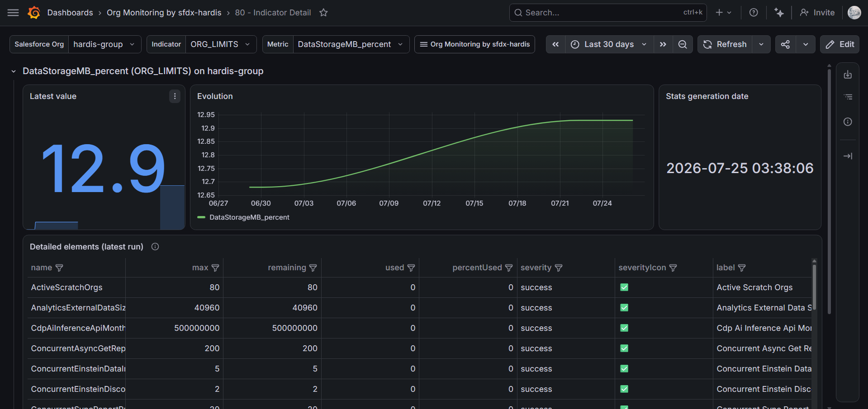Shift time range forward

coord(663,44)
